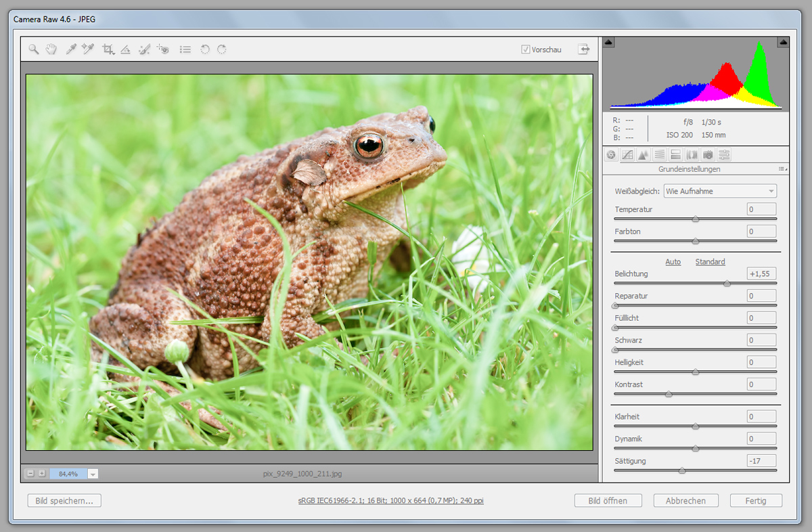Toggle full screen mode icon
812x532 pixels.
(x=583, y=49)
